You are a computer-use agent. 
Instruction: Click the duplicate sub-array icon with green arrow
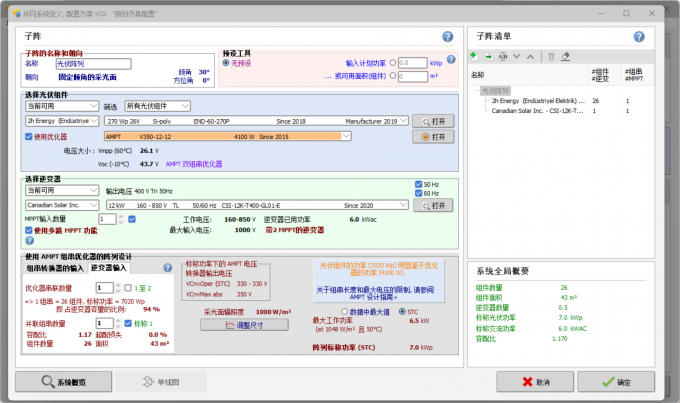[x=488, y=56]
